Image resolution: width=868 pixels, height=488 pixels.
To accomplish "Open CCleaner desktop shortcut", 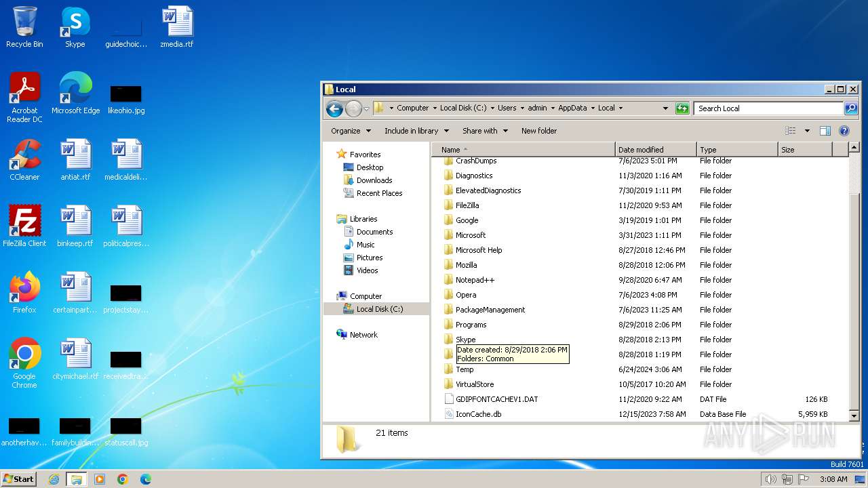I will [24, 160].
